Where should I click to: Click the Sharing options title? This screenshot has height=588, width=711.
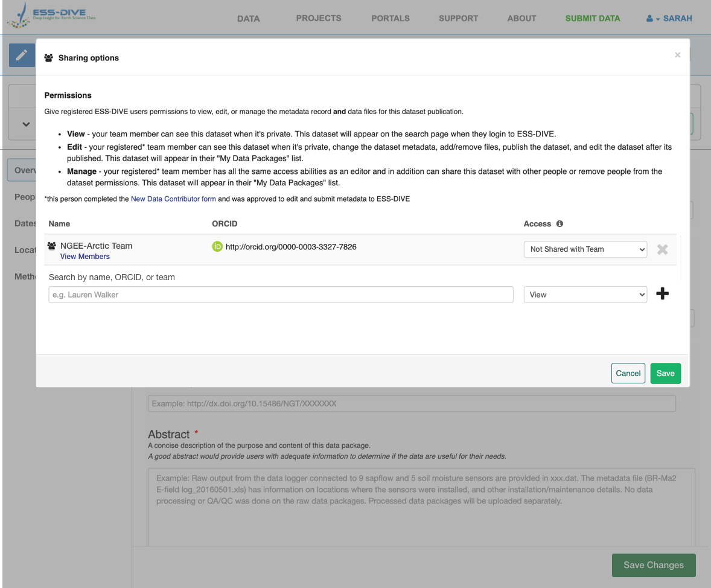tap(88, 57)
